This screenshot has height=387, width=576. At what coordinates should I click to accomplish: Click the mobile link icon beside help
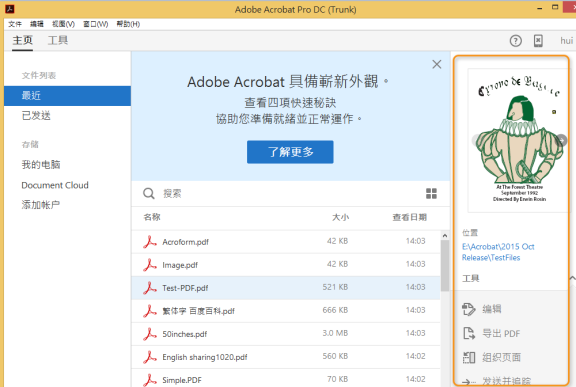(538, 41)
